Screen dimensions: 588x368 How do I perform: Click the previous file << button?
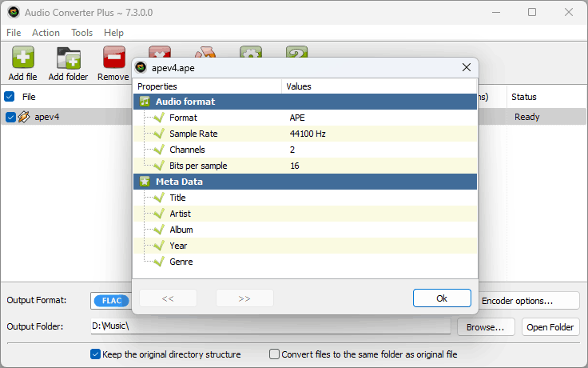click(x=168, y=298)
